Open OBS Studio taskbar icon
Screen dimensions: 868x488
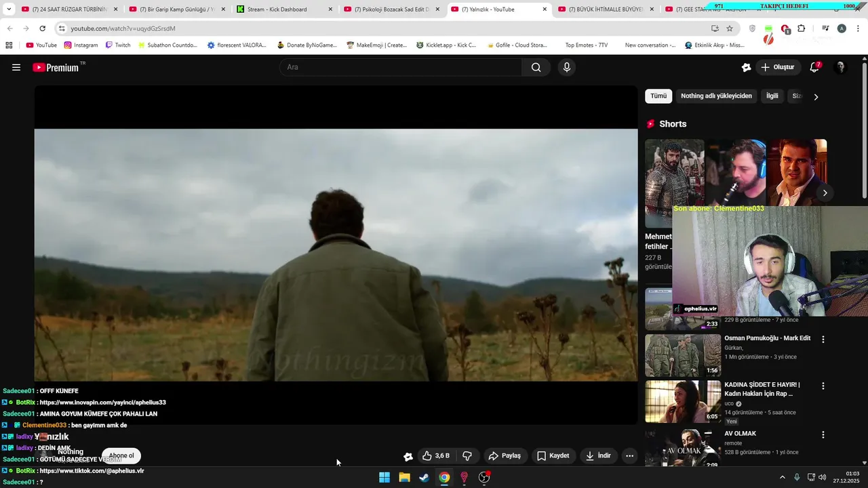[x=484, y=477]
